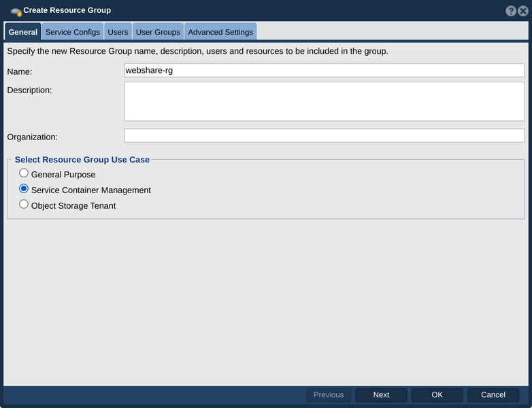Open the help icon in title bar

pos(511,11)
